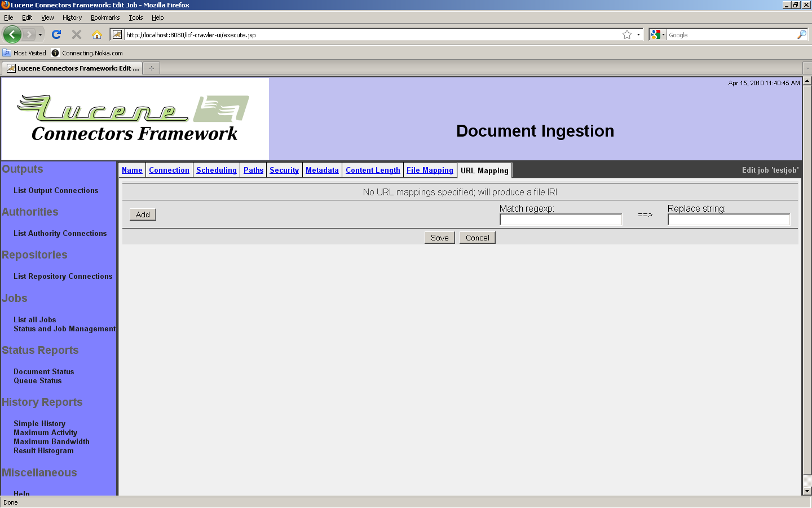This screenshot has width=812, height=508.
Task: Click the page scrollbar down arrow
Action: pyautogui.click(x=807, y=491)
